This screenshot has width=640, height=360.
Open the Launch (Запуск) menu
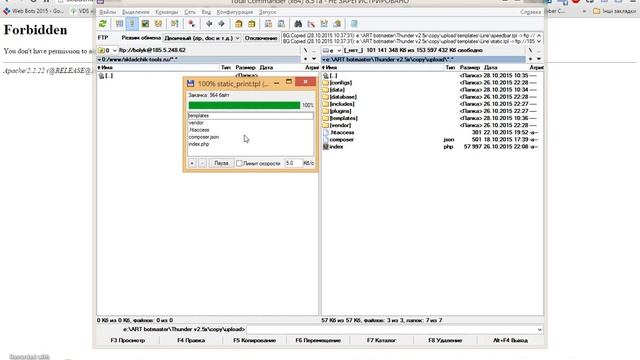click(x=267, y=12)
